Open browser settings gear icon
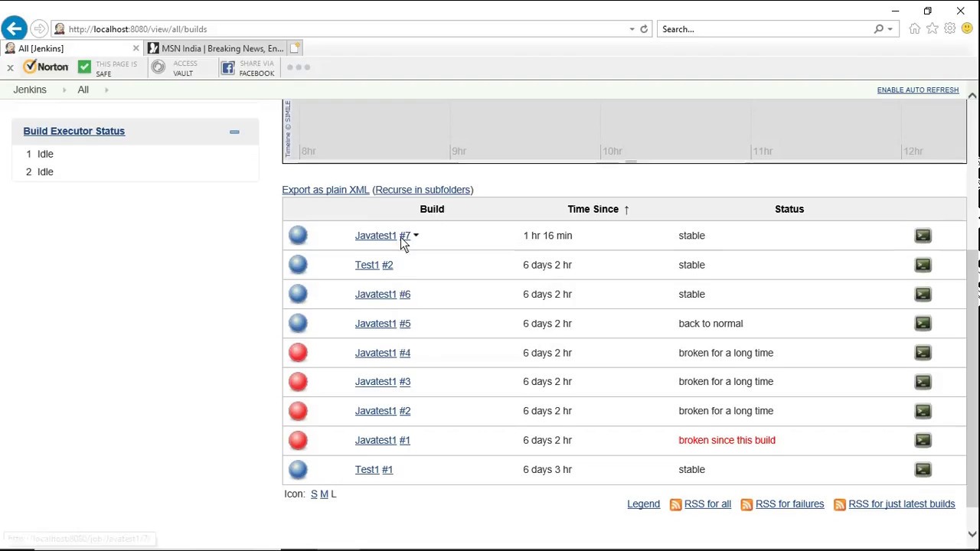 (949, 29)
